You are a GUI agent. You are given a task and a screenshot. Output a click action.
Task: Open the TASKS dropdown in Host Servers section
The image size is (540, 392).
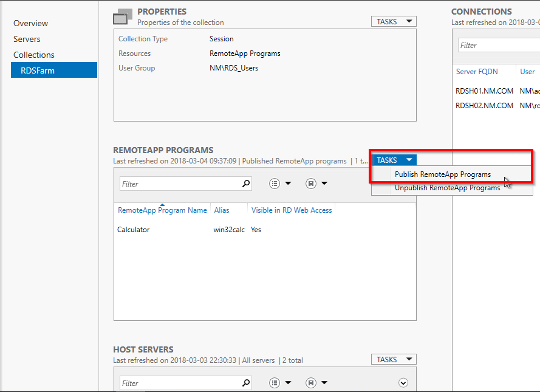click(393, 359)
